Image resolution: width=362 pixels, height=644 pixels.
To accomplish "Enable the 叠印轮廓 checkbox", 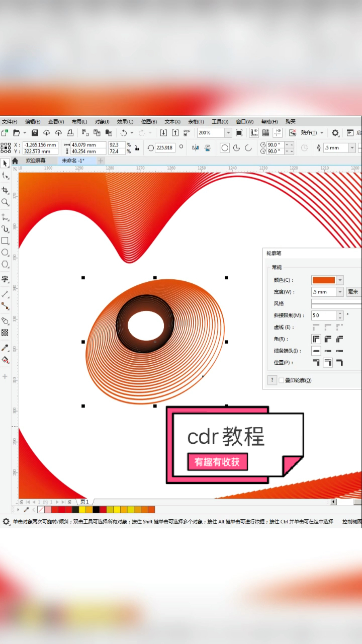I will click(x=282, y=380).
